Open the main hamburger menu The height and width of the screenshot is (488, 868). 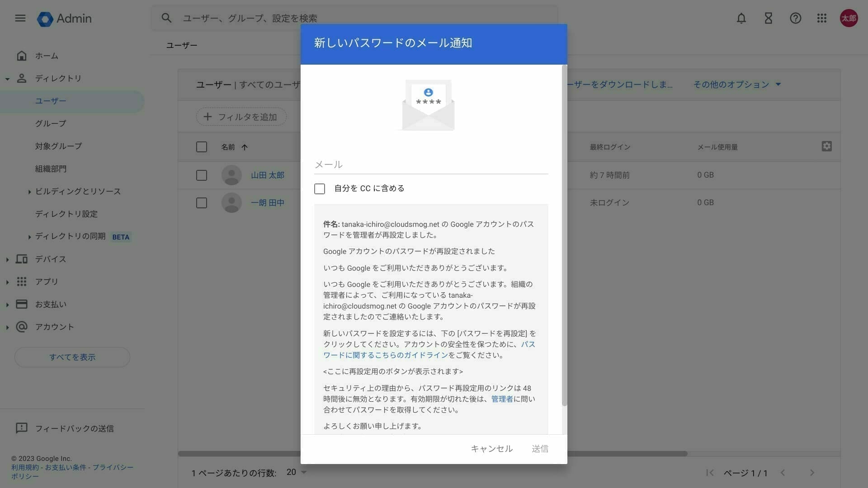pos(20,18)
